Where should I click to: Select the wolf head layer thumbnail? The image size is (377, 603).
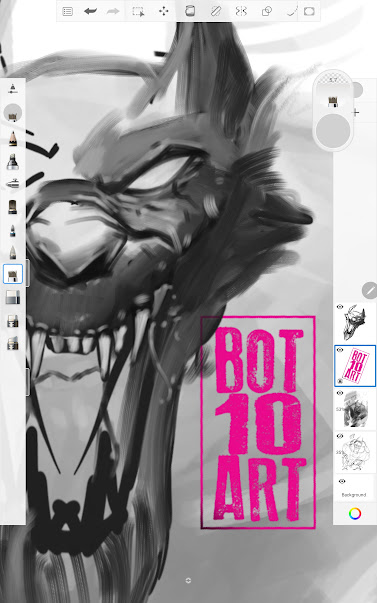[355, 323]
